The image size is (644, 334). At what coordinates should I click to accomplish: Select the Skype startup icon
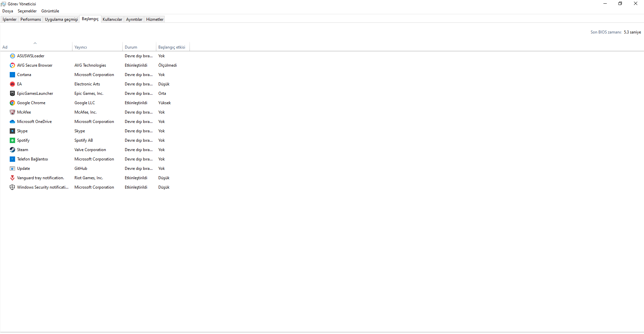pos(12,131)
